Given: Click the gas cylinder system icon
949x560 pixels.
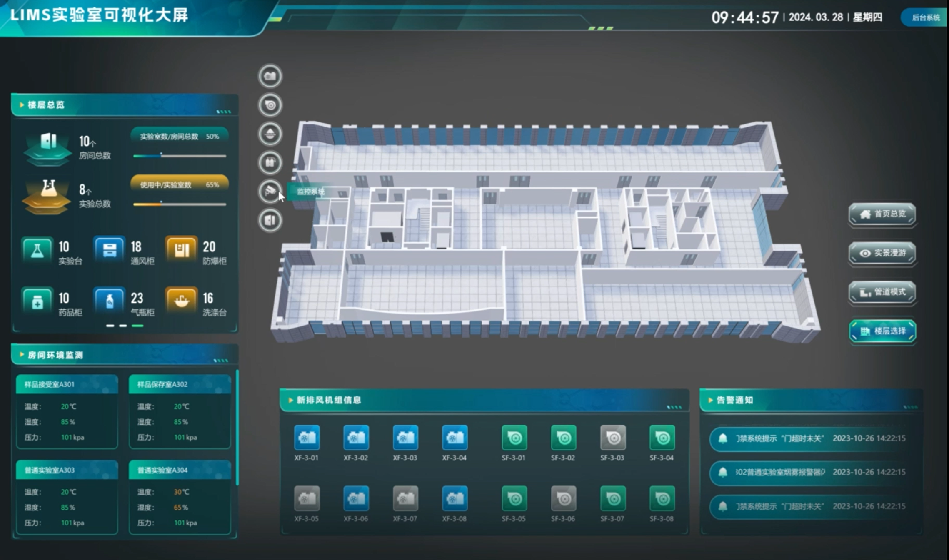Looking at the screenshot, I should 270,162.
